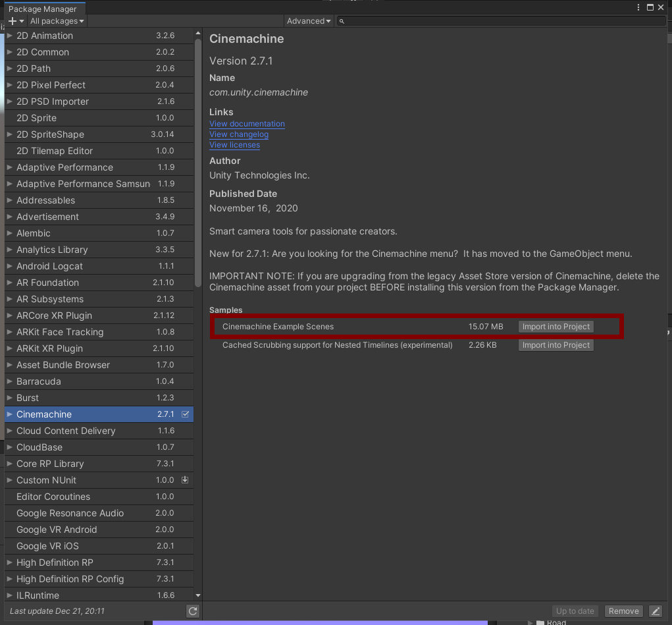Select the Cloud Content Delivery package

coord(99,431)
